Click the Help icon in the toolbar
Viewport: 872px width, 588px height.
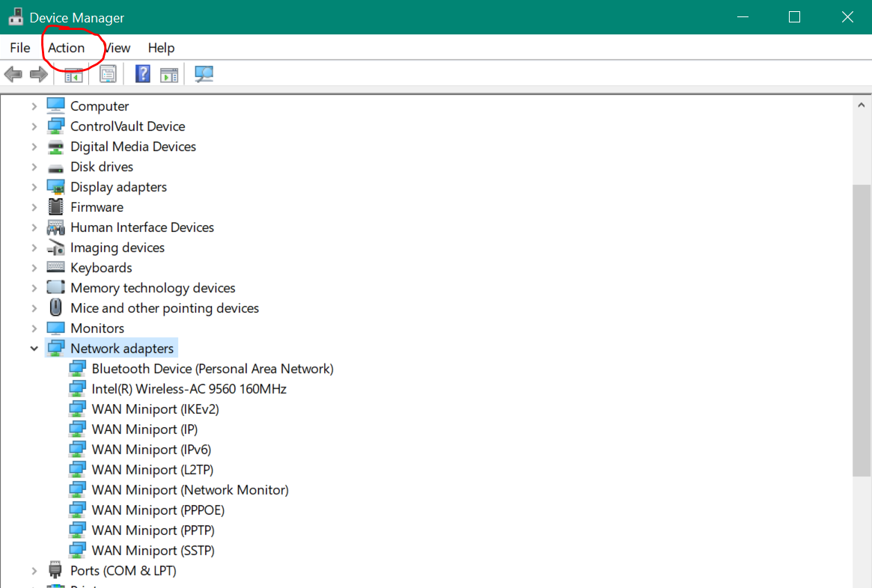pyautogui.click(x=142, y=73)
